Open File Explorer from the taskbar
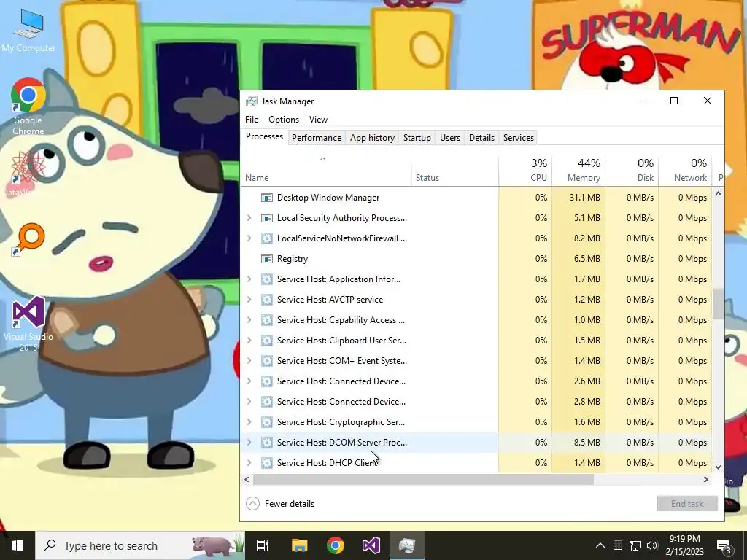The width and height of the screenshot is (747, 560). 300,545
